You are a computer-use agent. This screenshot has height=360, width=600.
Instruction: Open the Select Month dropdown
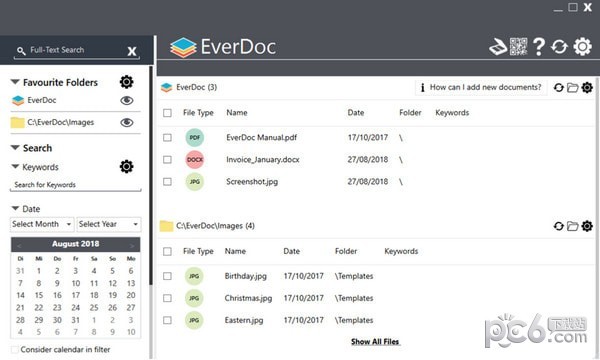point(42,224)
